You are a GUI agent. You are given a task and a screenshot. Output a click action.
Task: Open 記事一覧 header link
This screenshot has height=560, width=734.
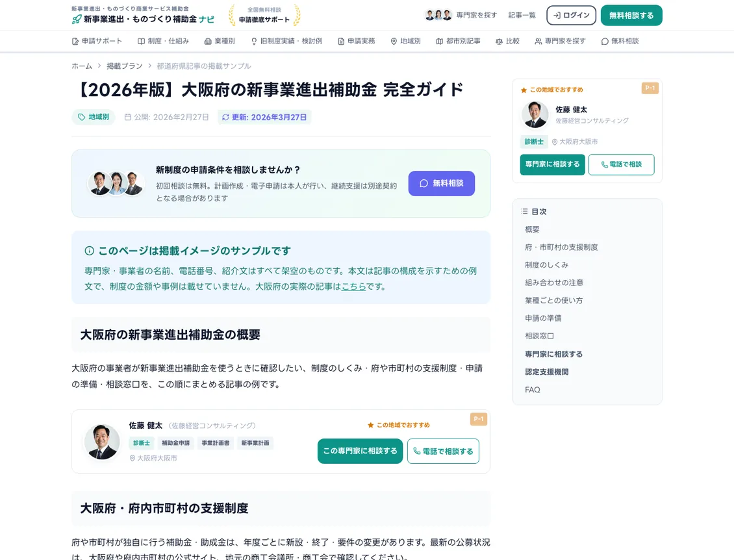522,16
